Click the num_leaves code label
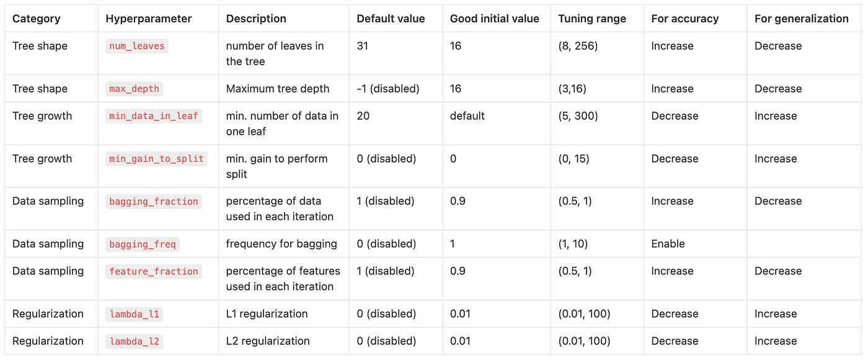 tap(137, 46)
